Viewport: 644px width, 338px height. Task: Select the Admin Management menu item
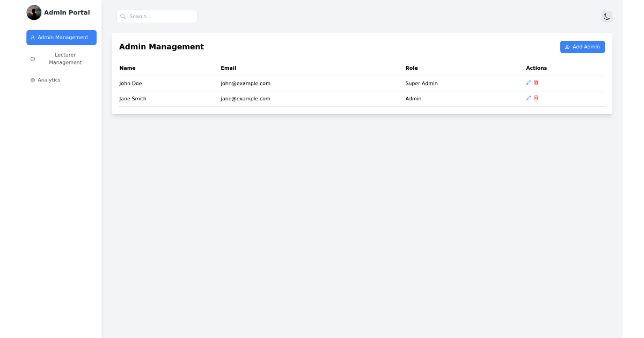[61, 37]
